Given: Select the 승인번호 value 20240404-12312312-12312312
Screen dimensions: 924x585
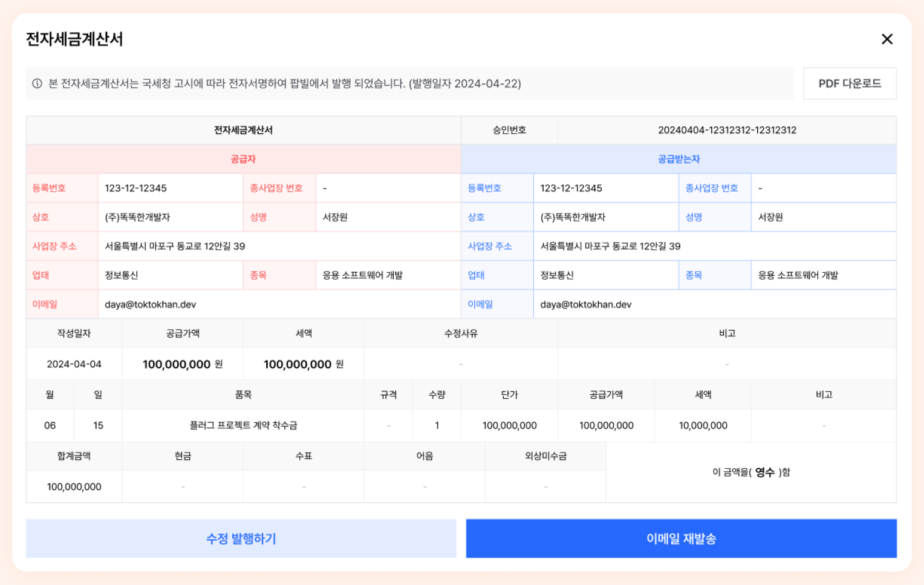Looking at the screenshot, I should (727, 130).
